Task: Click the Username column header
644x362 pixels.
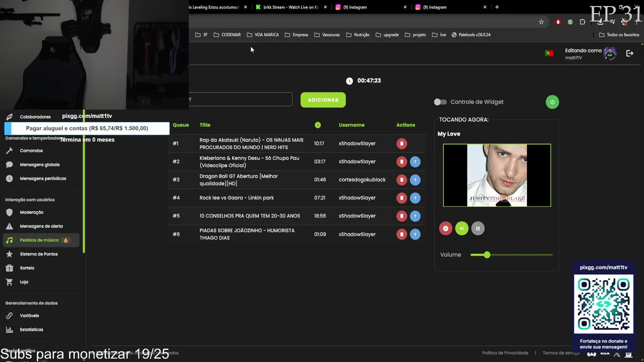Action: tap(352, 125)
